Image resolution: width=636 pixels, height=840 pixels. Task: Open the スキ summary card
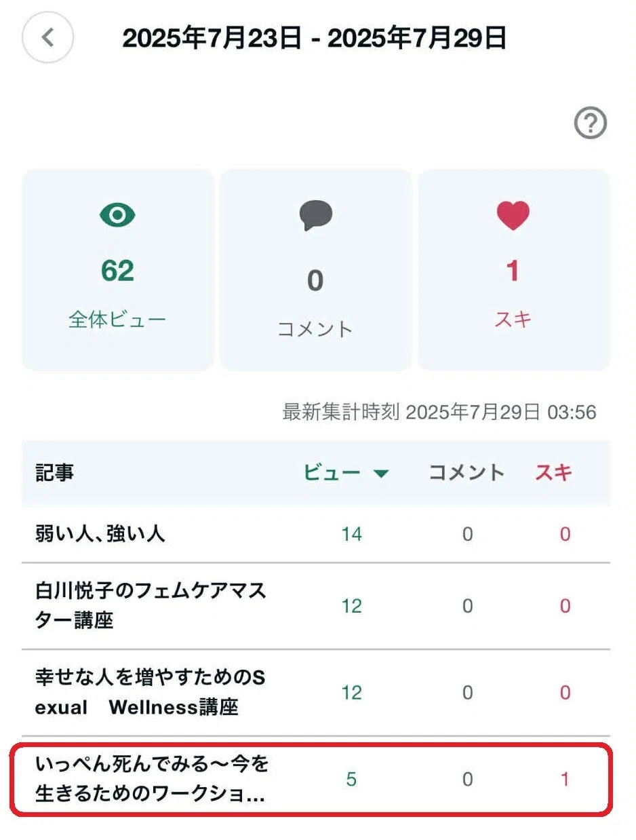(x=513, y=270)
